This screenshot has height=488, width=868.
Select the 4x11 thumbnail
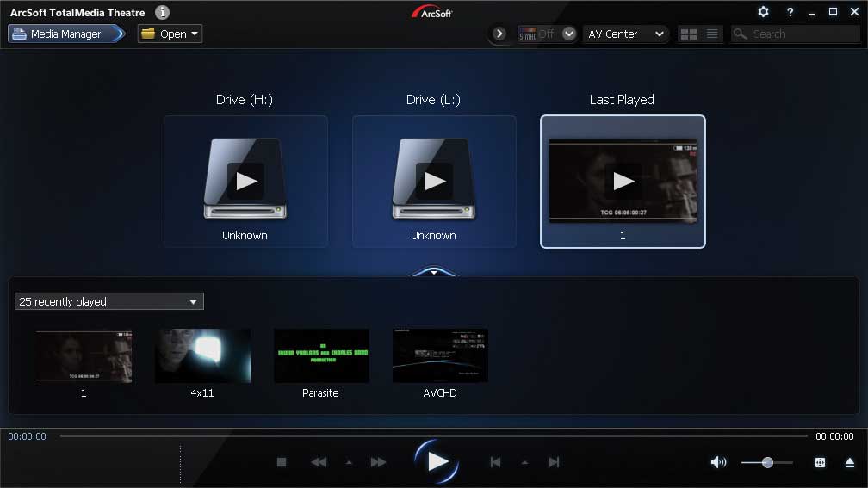202,355
